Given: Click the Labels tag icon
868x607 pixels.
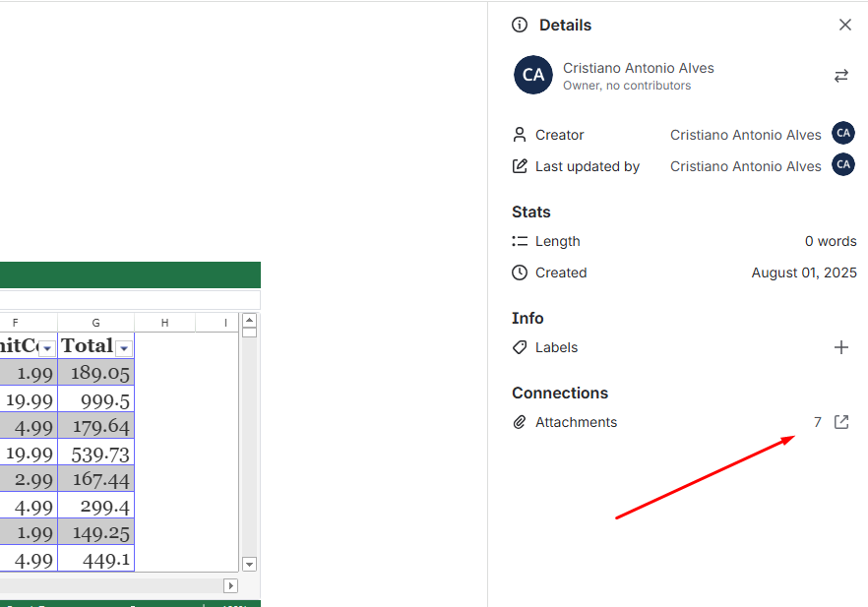Looking at the screenshot, I should click(x=520, y=347).
